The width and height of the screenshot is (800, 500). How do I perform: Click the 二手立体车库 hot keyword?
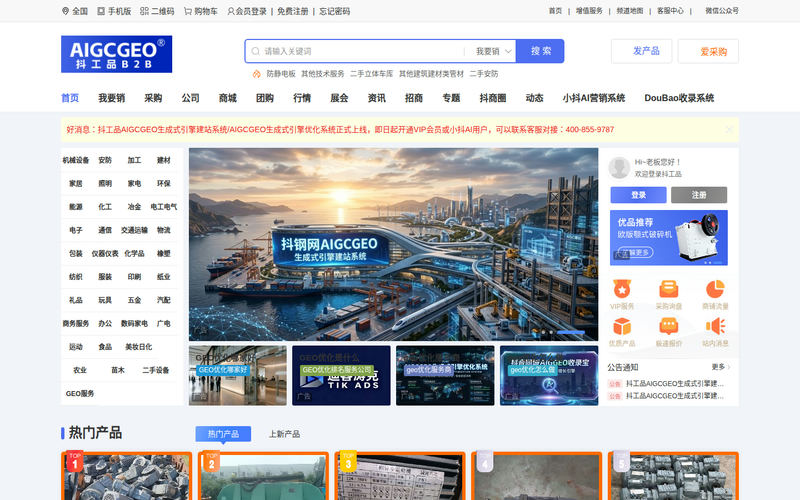tap(371, 74)
